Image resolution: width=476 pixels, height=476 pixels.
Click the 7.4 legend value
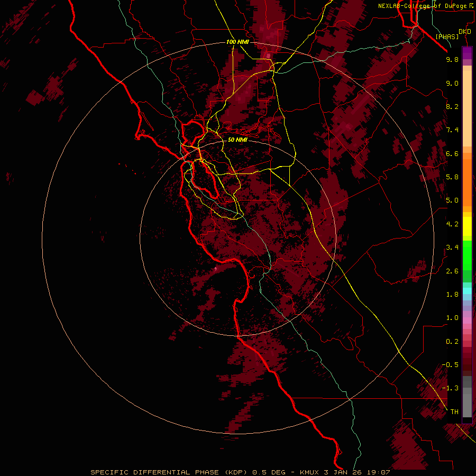coord(452,130)
